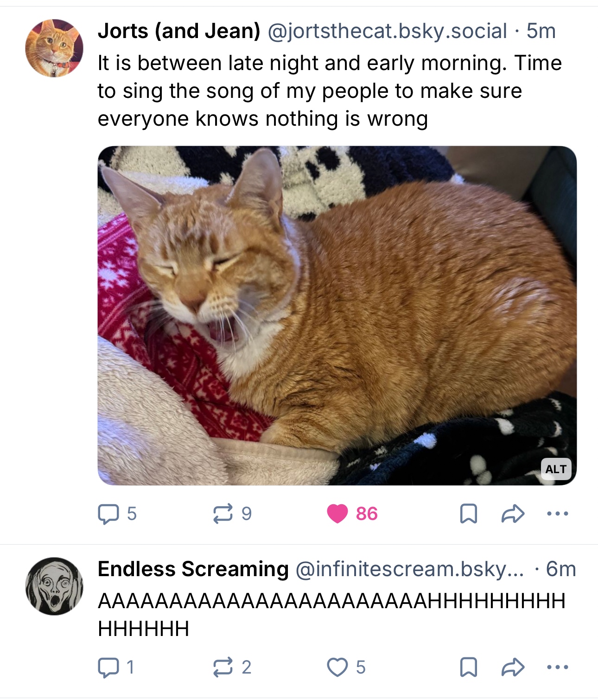598x700 pixels.
Task: Open more options for Endless Screaming post
Action: (x=557, y=668)
